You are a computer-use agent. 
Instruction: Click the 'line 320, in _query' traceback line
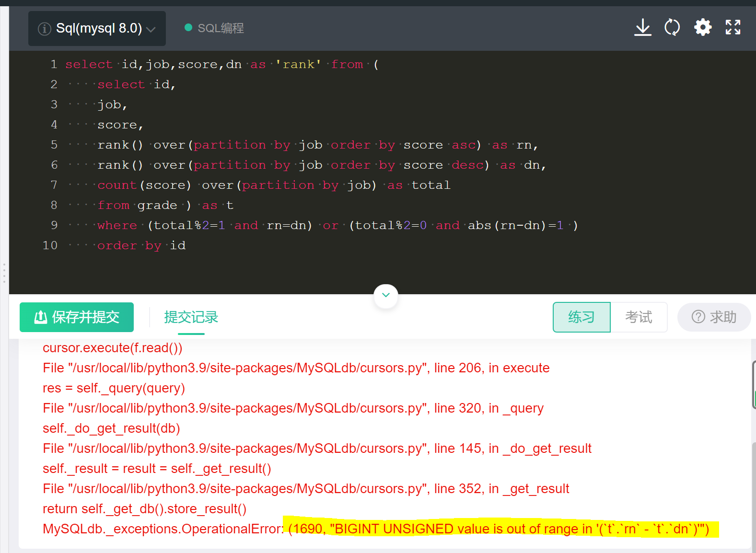point(293,408)
